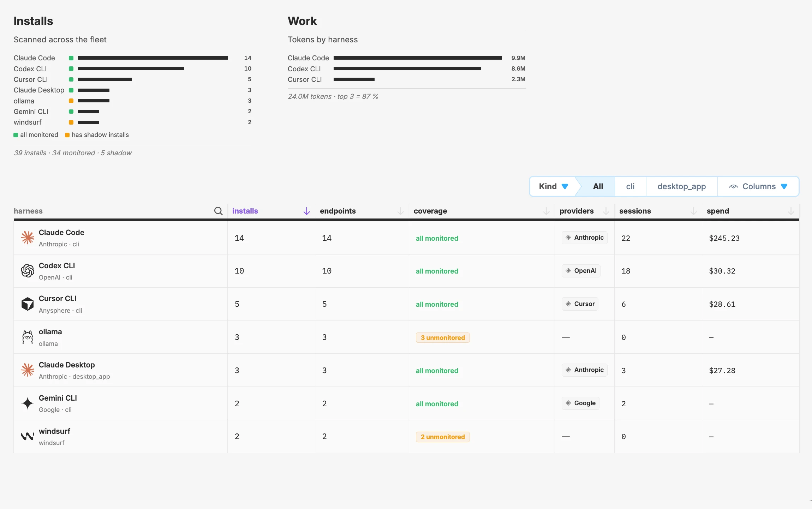Click the $245.23 spend value
This screenshot has height=509, width=812.
pos(724,238)
